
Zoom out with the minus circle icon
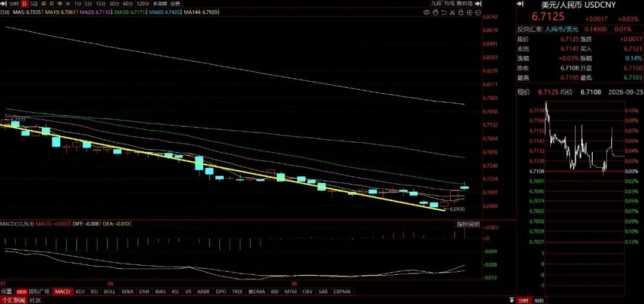[x=478, y=13]
